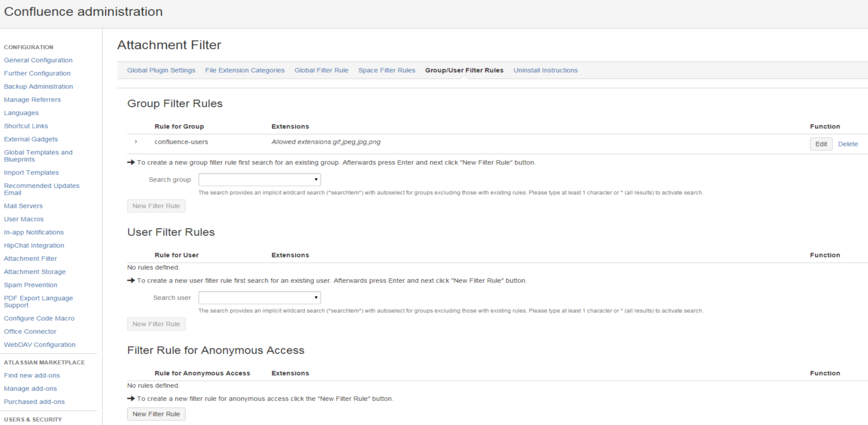This screenshot has height=425, width=868.
Task: Open the Uninstall Instructions tab
Action: pos(545,70)
